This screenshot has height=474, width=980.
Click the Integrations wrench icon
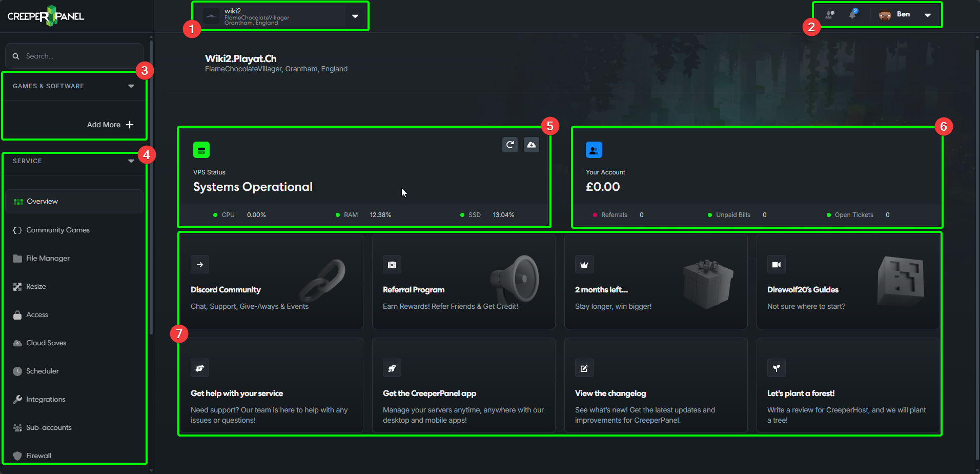coord(17,399)
